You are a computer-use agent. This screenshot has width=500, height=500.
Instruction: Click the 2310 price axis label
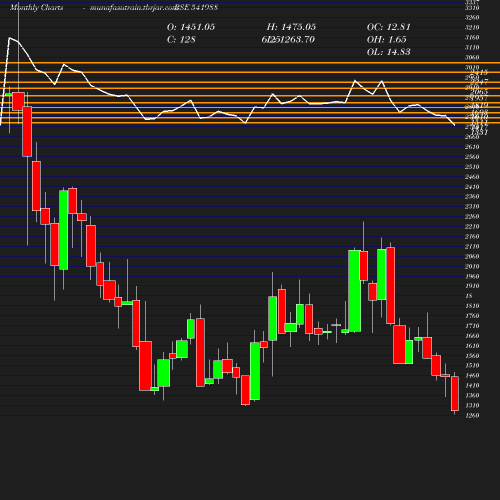point(472,206)
